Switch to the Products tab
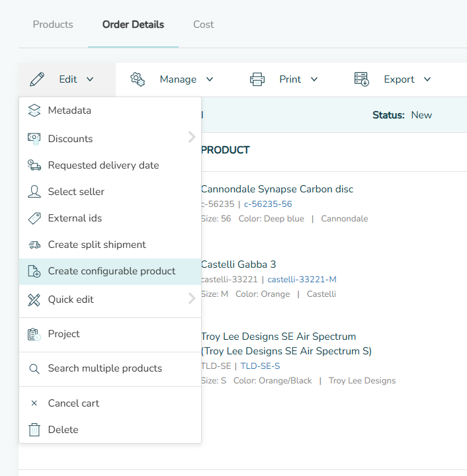The image size is (467, 476). tap(53, 24)
